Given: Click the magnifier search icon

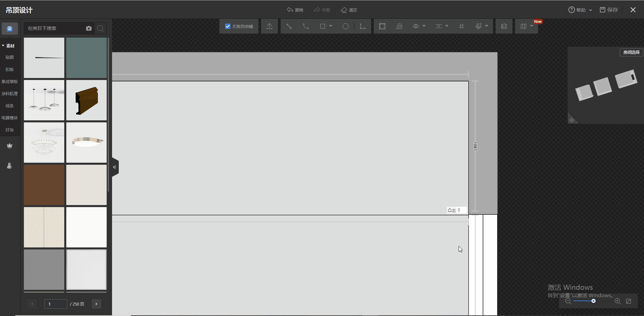Looking at the screenshot, I should pyautogui.click(x=100, y=29).
